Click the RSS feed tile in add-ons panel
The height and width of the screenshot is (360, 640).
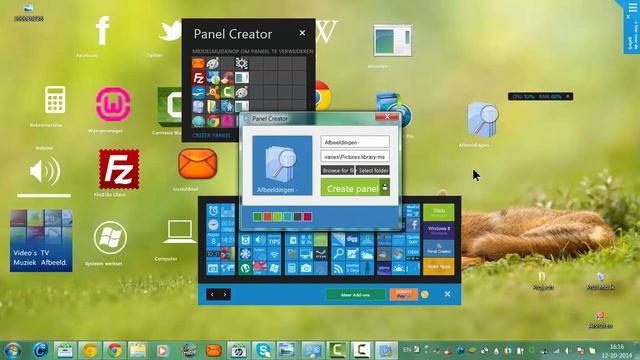click(338, 268)
